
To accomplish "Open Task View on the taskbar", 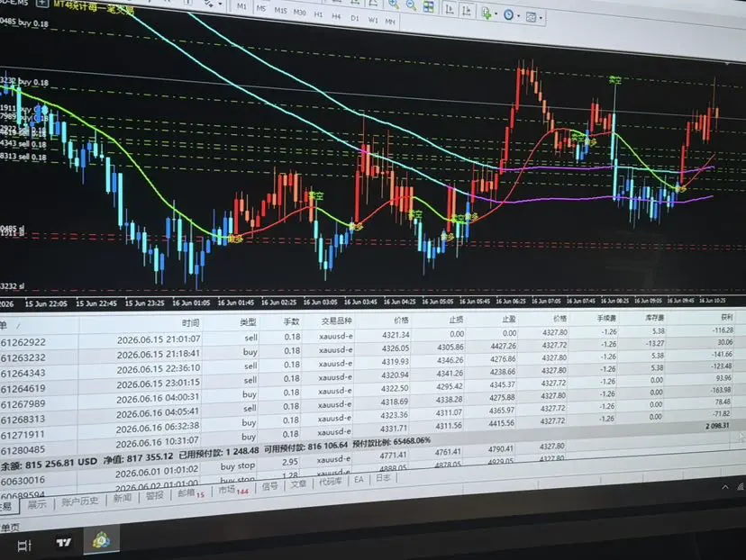I will [24, 546].
